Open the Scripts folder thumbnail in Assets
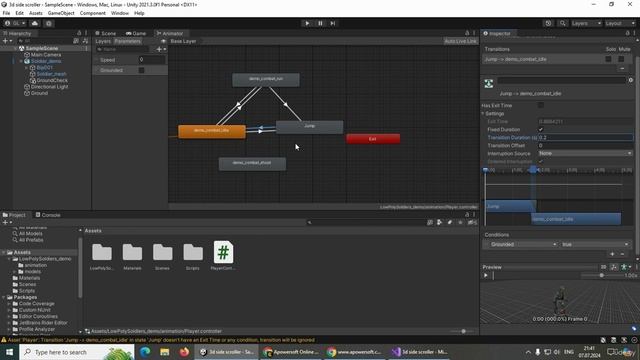The height and width of the screenshot is (360, 640). click(193, 256)
